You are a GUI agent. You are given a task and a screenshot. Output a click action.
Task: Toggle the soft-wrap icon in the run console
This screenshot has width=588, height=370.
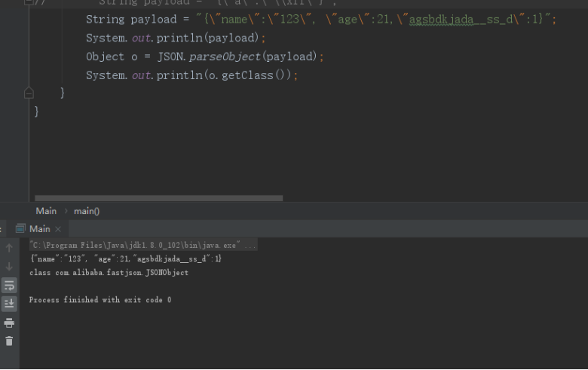(x=9, y=286)
